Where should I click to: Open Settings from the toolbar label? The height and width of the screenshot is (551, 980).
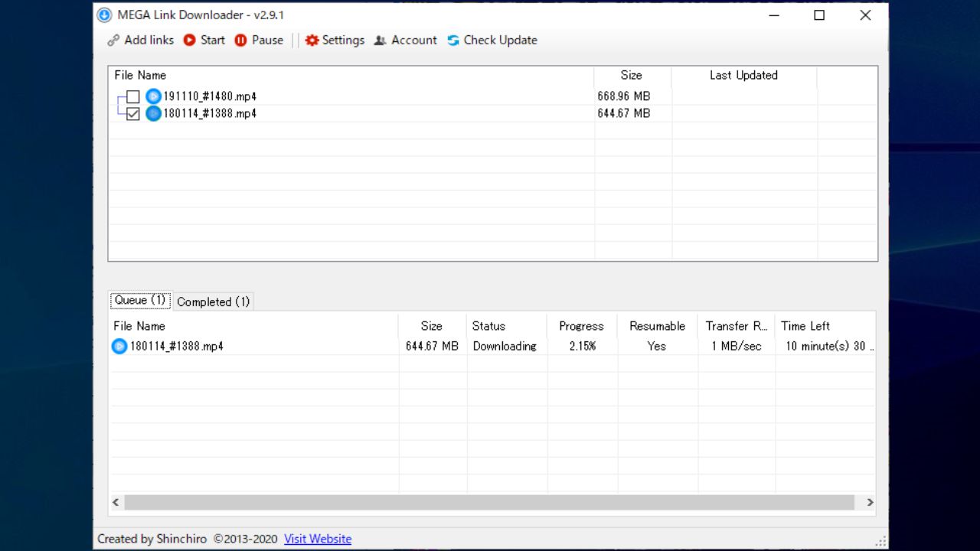click(343, 40)
